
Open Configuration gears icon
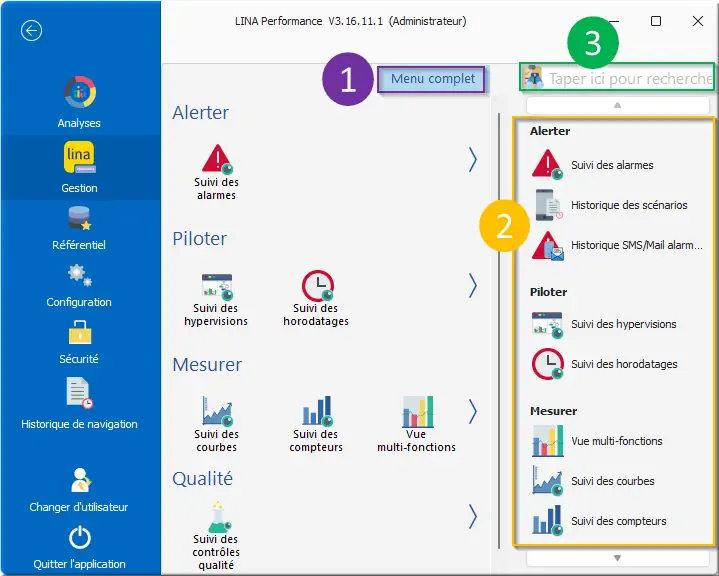pos(79,275)
